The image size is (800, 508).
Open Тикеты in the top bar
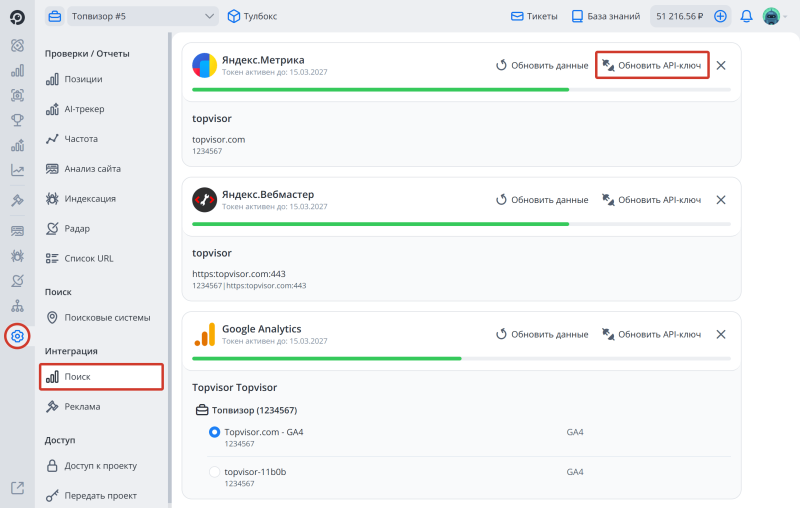(534, 16)
